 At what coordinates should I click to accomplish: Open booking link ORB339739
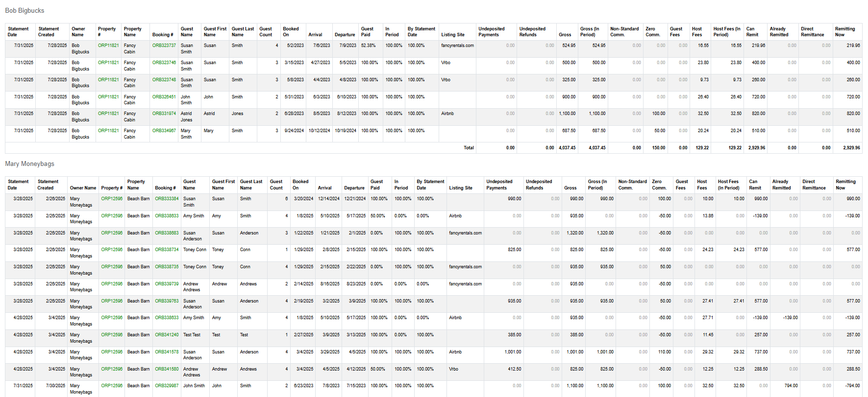tap(167, 284)
